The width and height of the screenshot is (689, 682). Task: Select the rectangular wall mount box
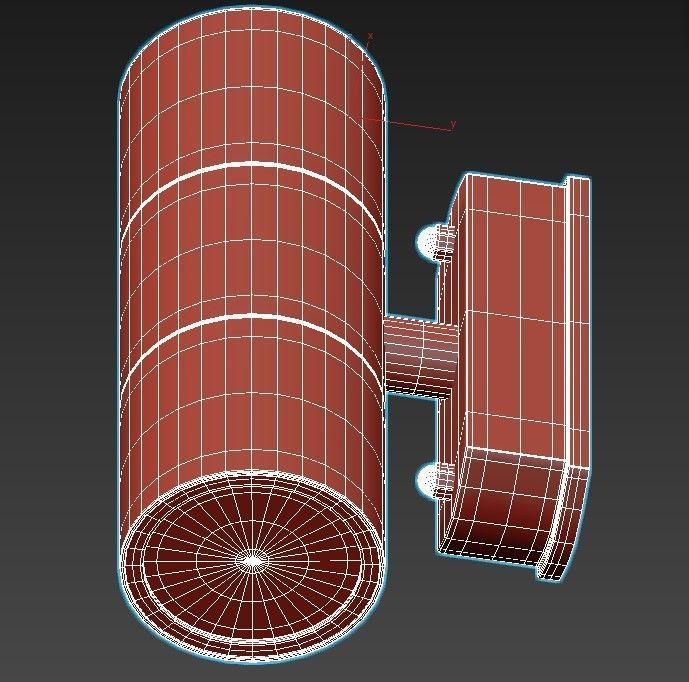click(514, 376)
